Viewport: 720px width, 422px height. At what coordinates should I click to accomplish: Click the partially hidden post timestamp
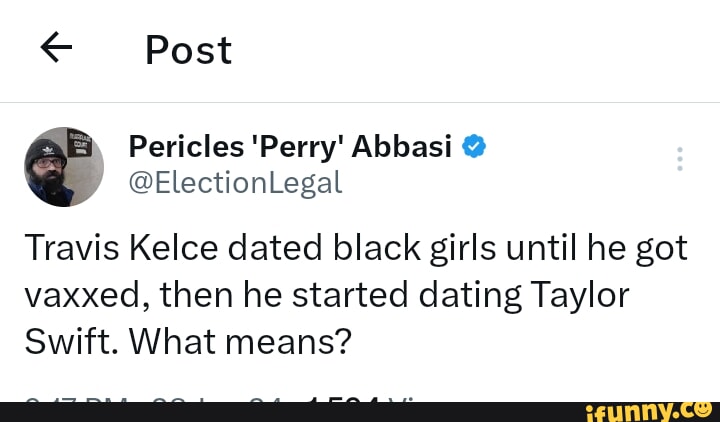coord(150,398)
